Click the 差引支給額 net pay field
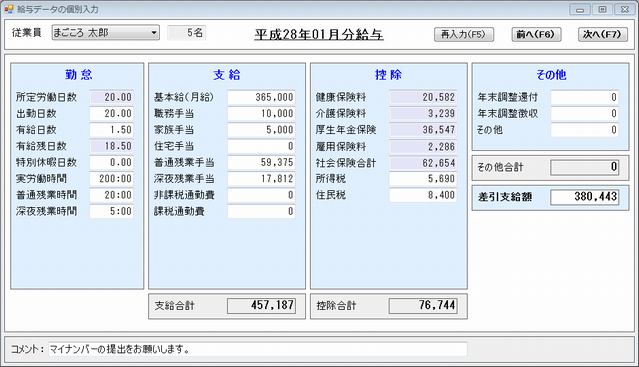 (x=585, y=197)
